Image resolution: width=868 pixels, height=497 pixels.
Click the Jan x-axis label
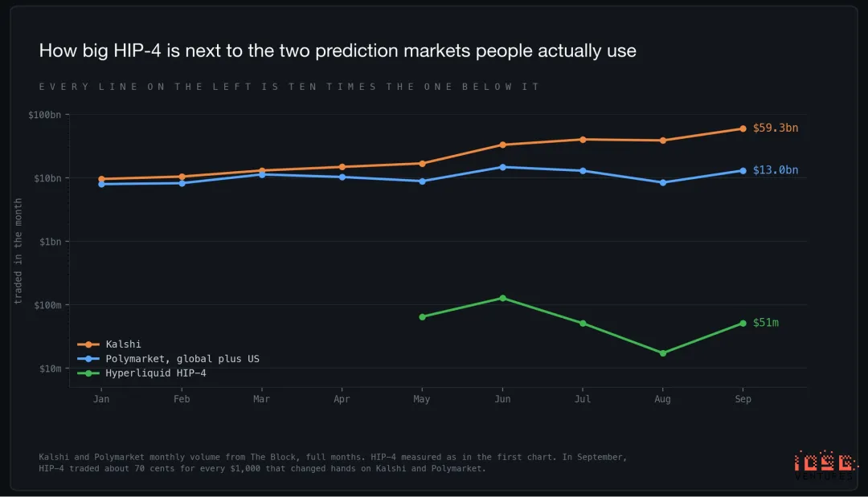coord(101,398)
